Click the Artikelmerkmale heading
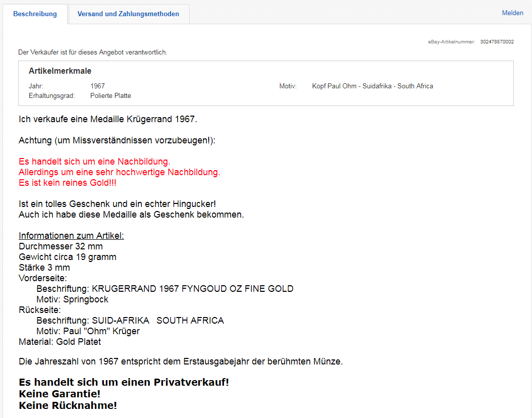This screenshot has width=532, height=418. coord(60,71)
